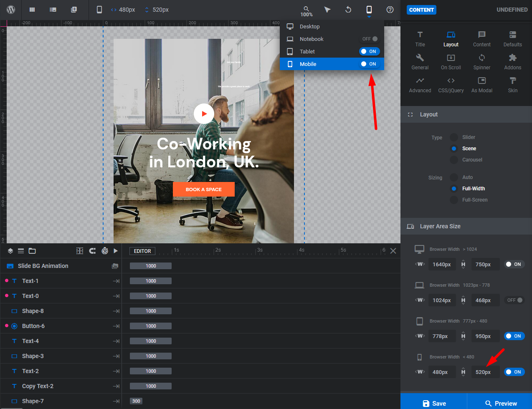Screen dimensions: 532x409
Task: Open the Title settings module
Action: pyautogui.click(x=420, y=39)
